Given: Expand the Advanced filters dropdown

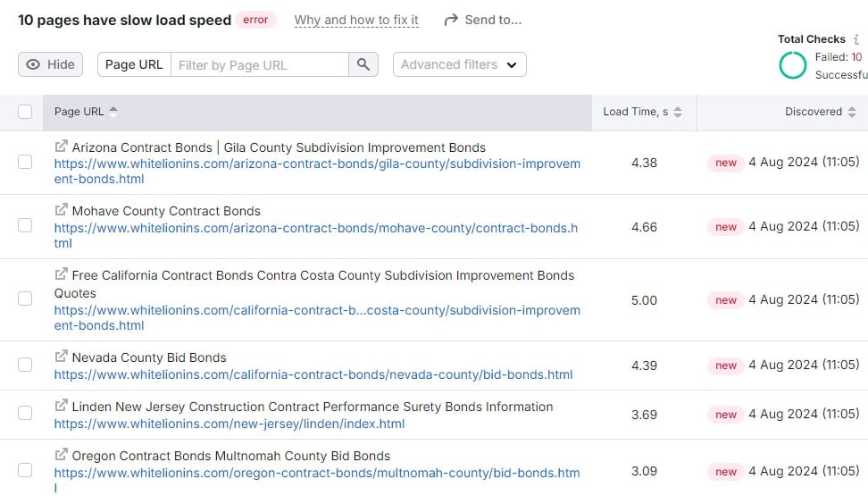Looking at the screenshot, I should 459,64.
